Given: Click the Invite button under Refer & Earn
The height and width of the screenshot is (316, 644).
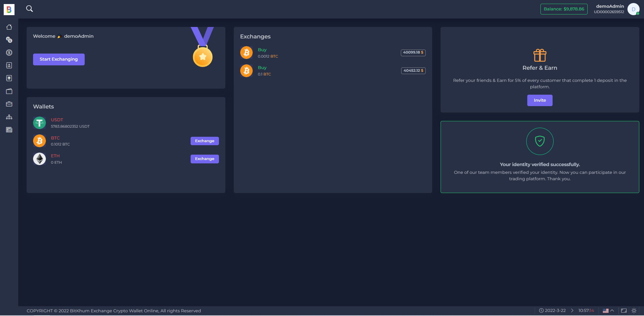Looking at the screenshot, I should (x=539, y=100).
